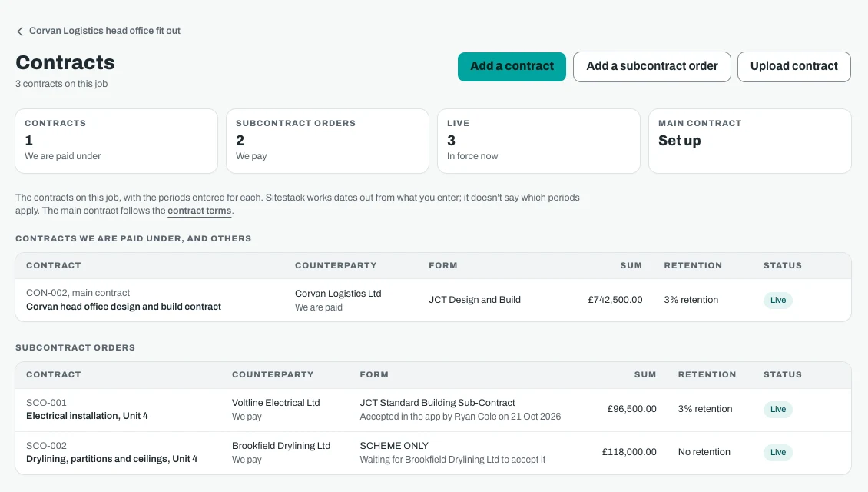This screenshot has width=868, height=492.
Task: Click Voltline Electrical Ltd counterparty
Action: click(x=276, y=403)
